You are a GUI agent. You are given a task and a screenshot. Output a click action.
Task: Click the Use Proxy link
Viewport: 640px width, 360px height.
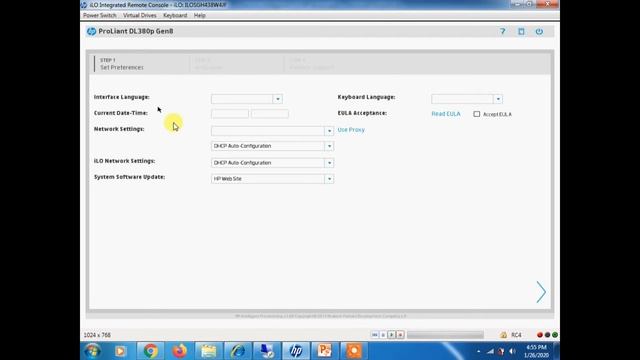(351, 130)
